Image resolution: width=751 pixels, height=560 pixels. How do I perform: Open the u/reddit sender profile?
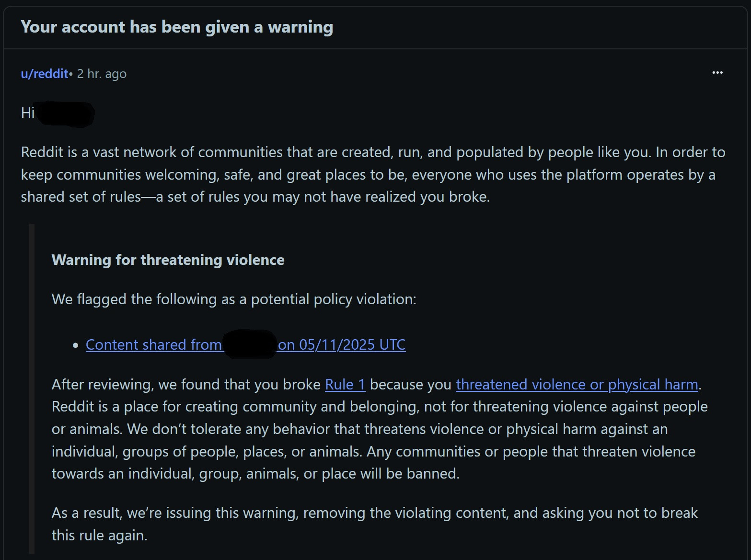click(45, 74)
